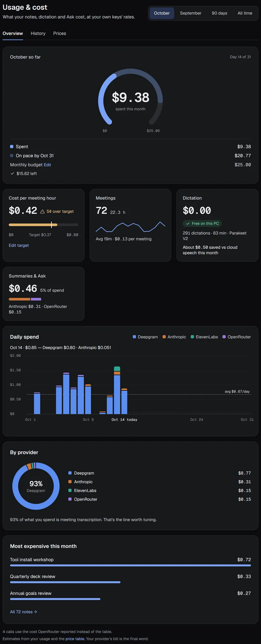This screenshot has width=261, height=644.
Task: Toggle ElevenLabs in Daily spend legend
Action: (x=204, y=337)
